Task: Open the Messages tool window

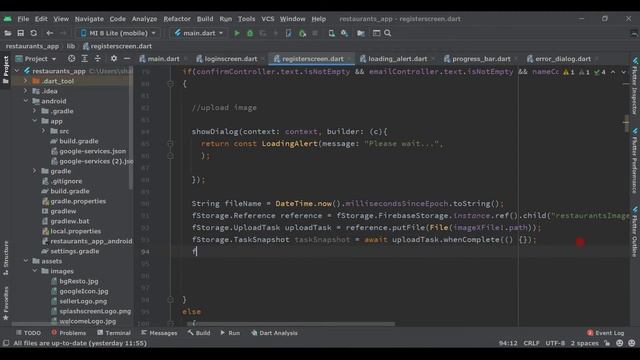Action: click(159, 333)
